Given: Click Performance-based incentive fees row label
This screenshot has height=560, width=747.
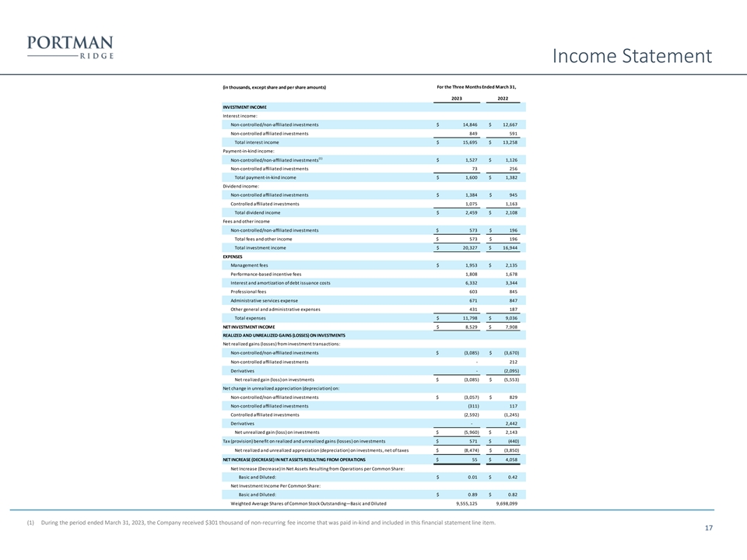Looking at the screenshot, I should coord(271,274).
